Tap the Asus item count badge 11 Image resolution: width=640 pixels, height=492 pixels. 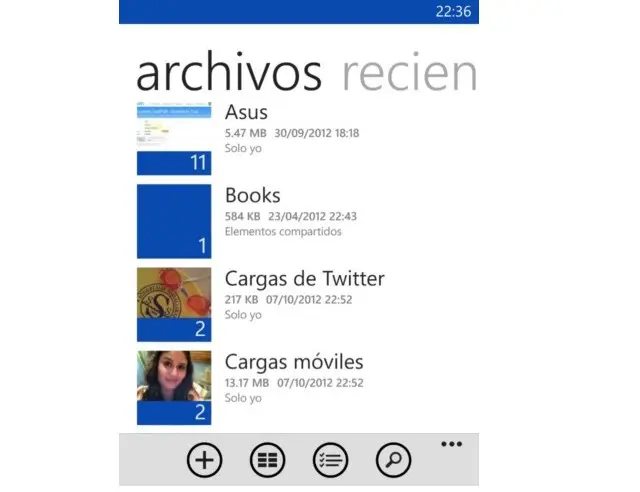197,163
